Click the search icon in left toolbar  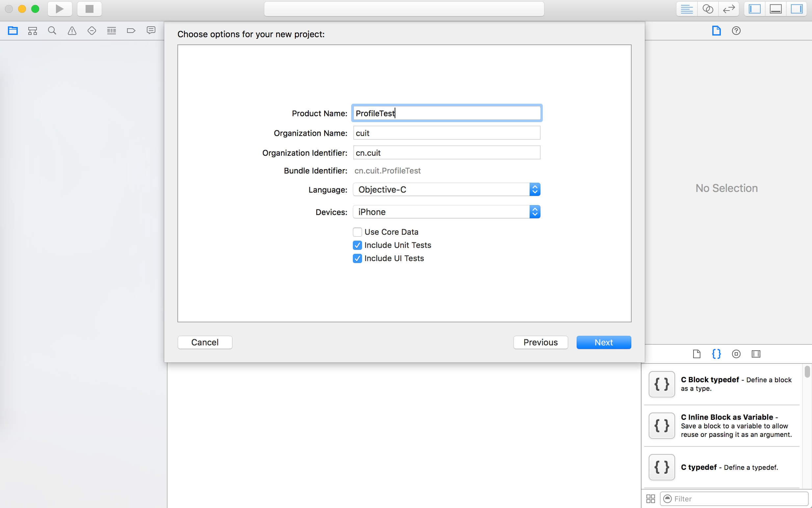(51, 30)
